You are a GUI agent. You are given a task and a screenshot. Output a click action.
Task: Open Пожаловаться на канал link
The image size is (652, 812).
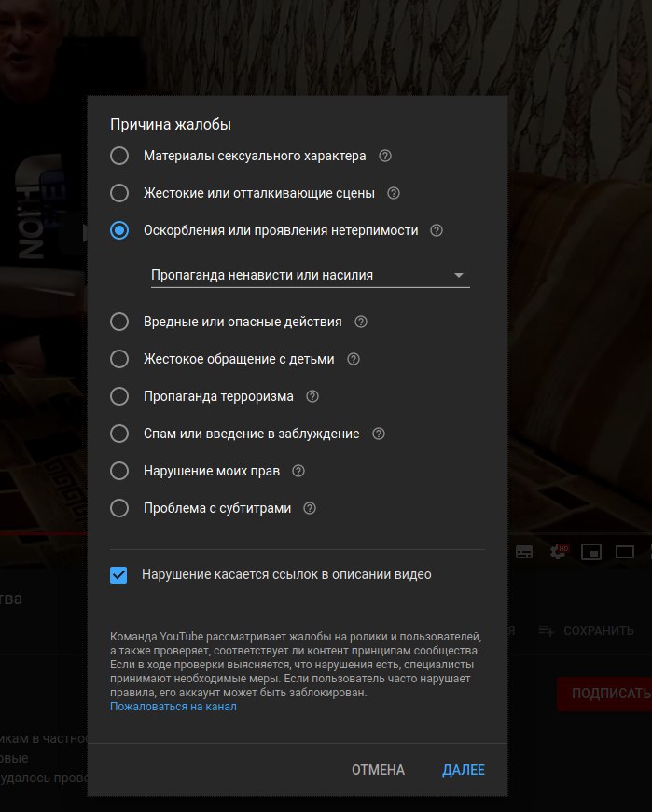[173, 707]
